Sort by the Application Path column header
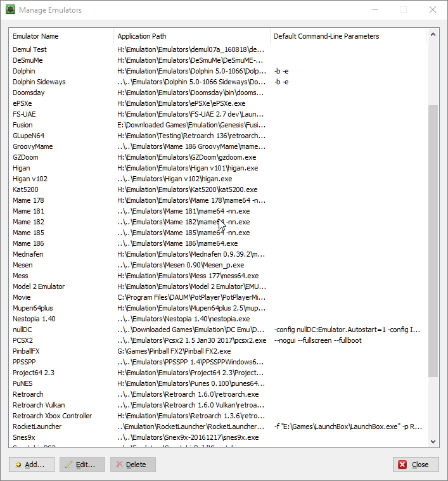 191,36
